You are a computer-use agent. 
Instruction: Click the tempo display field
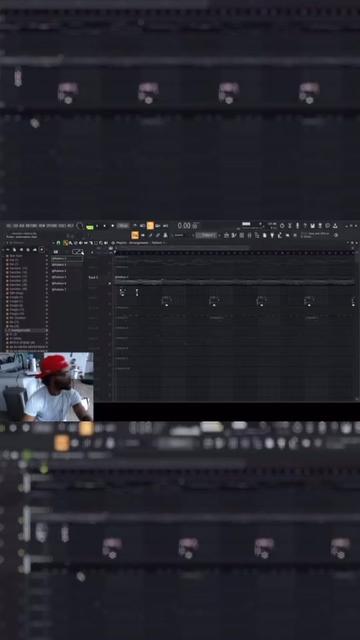click(123, 225)
